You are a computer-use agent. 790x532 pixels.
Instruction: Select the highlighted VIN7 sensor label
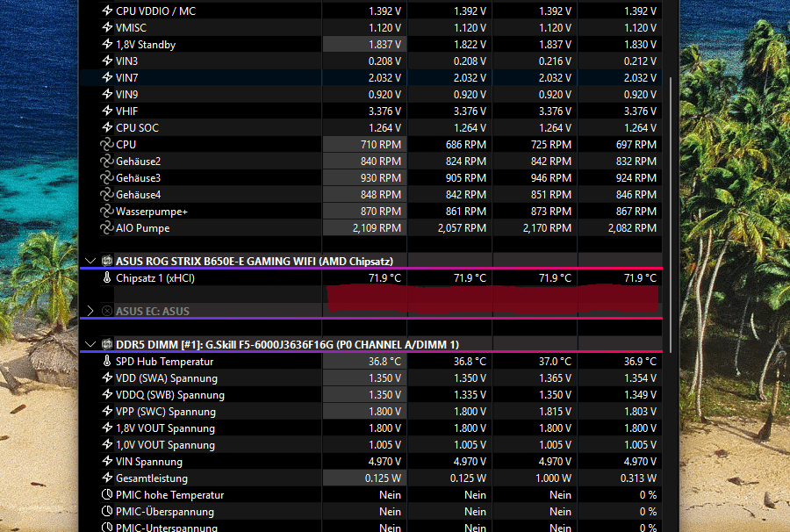point(126,77)
